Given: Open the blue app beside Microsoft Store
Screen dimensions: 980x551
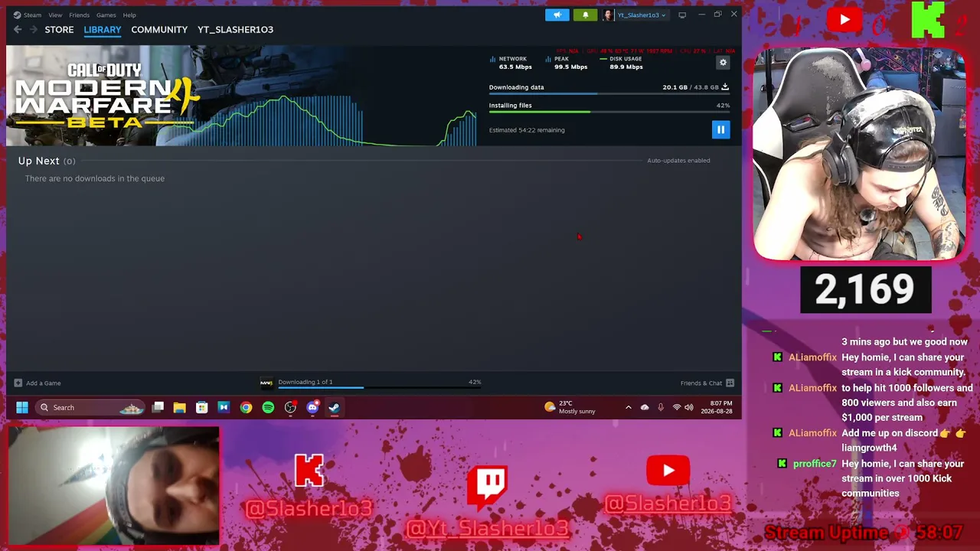Looking at the screenshot, I should [x=224, y=407].
